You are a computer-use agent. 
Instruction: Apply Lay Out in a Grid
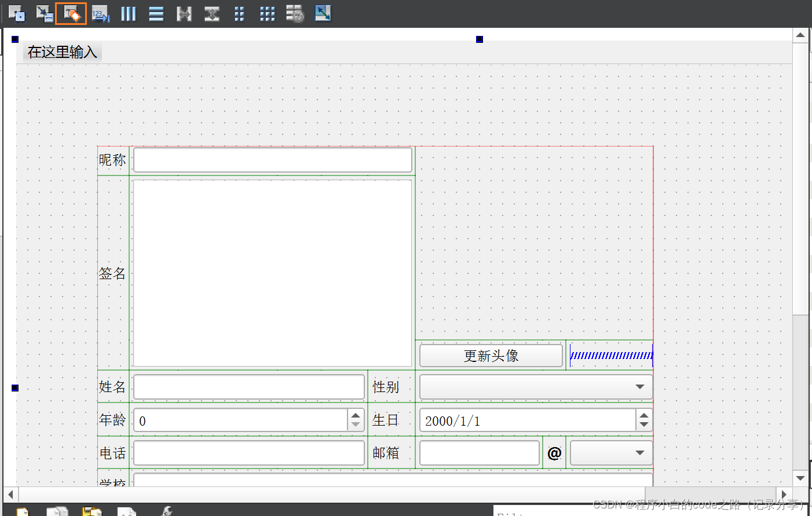(x=267, y=13)
